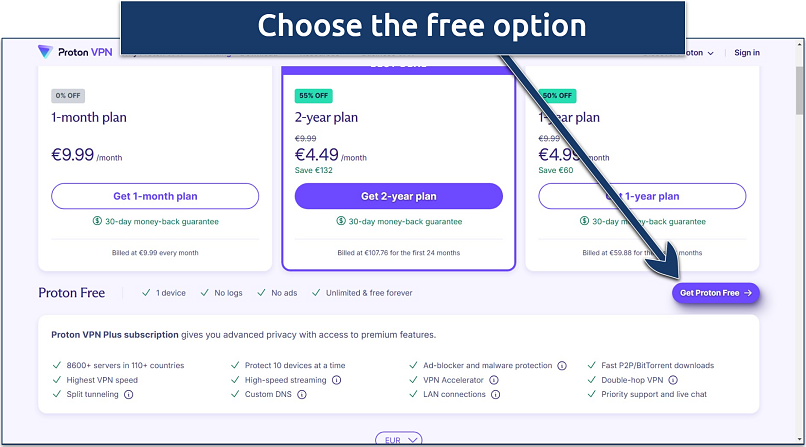Click info icon beside Double-hop VPN
This screenshot has width=806, height=447.
[673, 380]
